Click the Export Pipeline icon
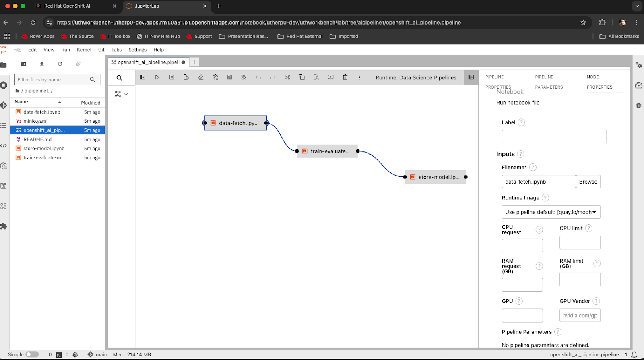This screenshot has width=644, height=360. pos(186,77)
